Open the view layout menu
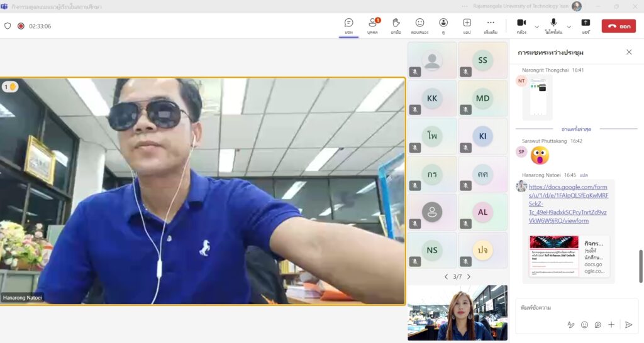The image size is (644, 343). click(443, 25)
